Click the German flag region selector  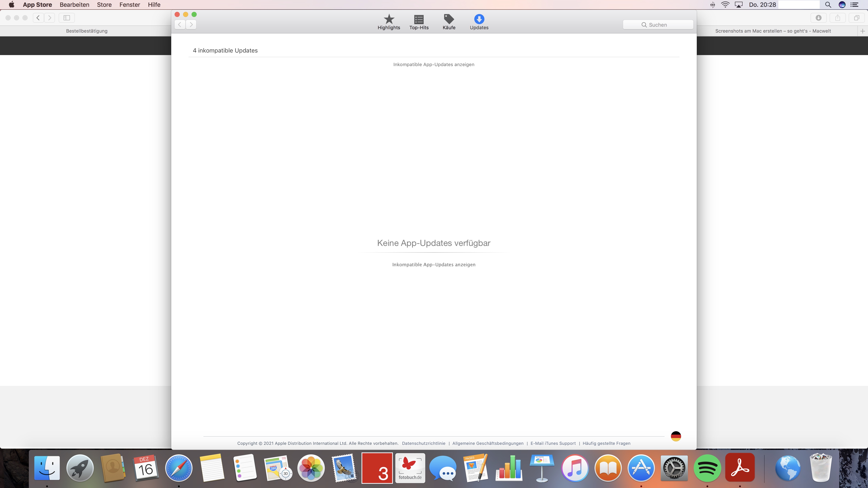point(676,436)
